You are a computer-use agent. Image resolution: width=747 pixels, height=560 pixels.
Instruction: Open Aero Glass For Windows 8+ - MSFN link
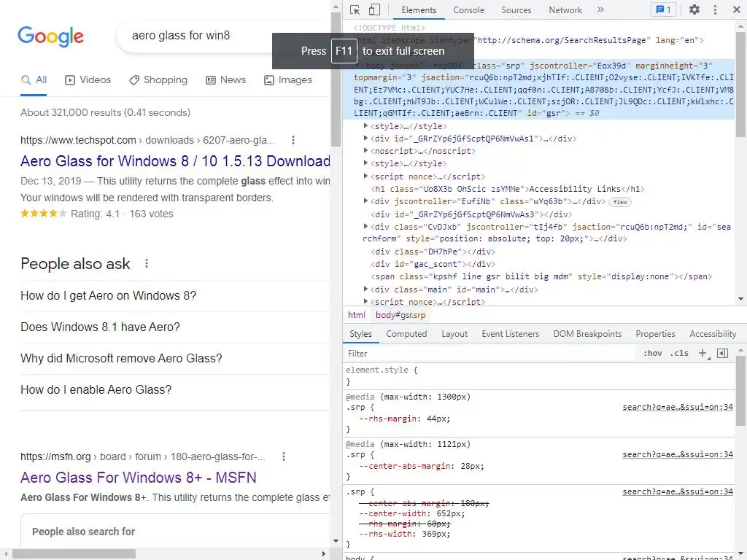point(138,477)
